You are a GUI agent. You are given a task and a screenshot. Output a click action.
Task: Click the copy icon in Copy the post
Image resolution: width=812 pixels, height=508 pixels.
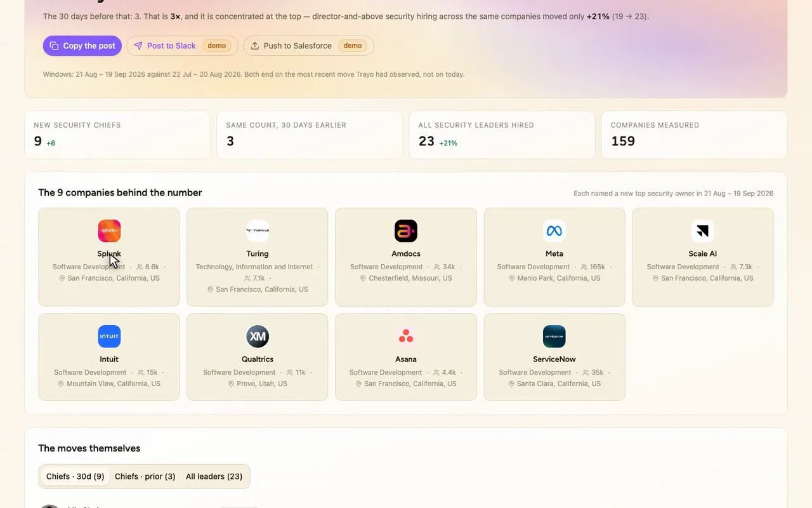click(55, 46)
